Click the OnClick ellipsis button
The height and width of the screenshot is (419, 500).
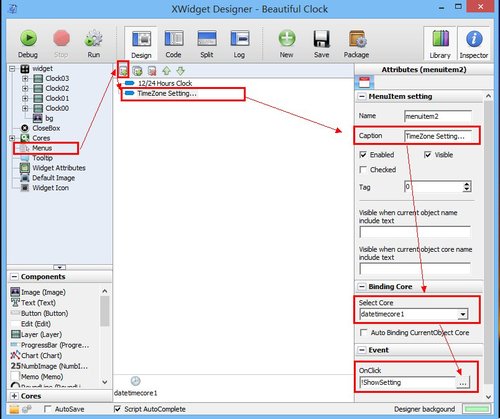coord(463,383)
